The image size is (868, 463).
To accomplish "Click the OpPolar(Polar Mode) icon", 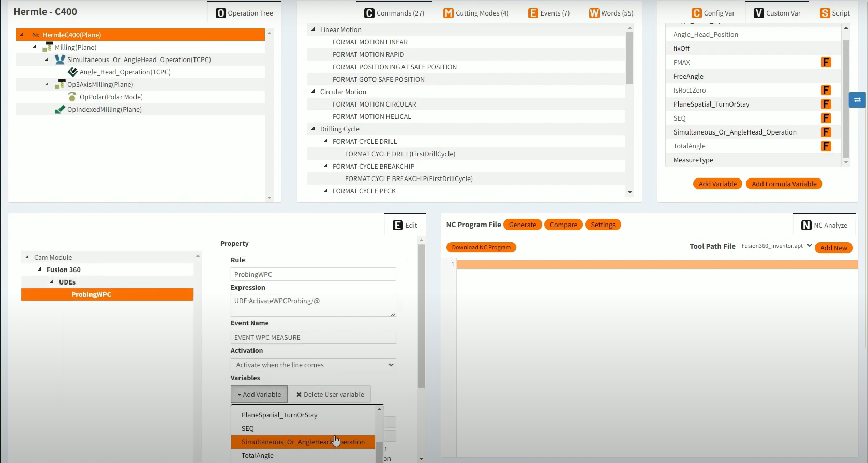I will coord(72,97).
